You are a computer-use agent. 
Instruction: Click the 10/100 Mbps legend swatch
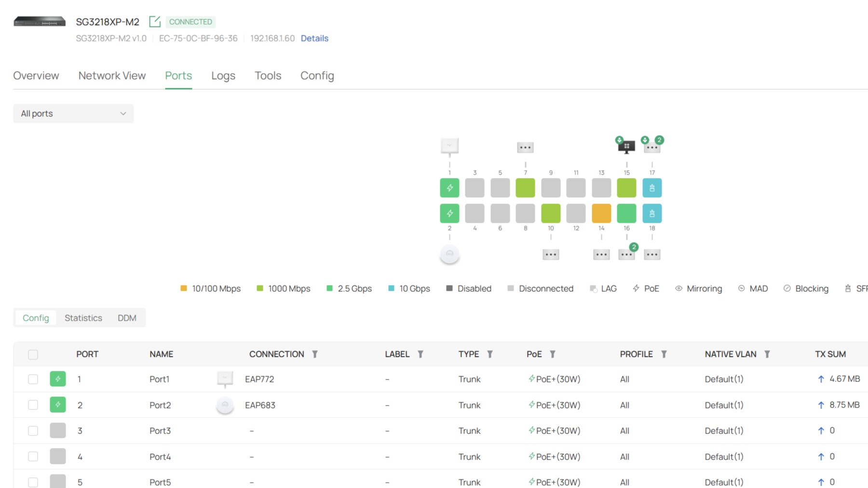click(183, 288)
